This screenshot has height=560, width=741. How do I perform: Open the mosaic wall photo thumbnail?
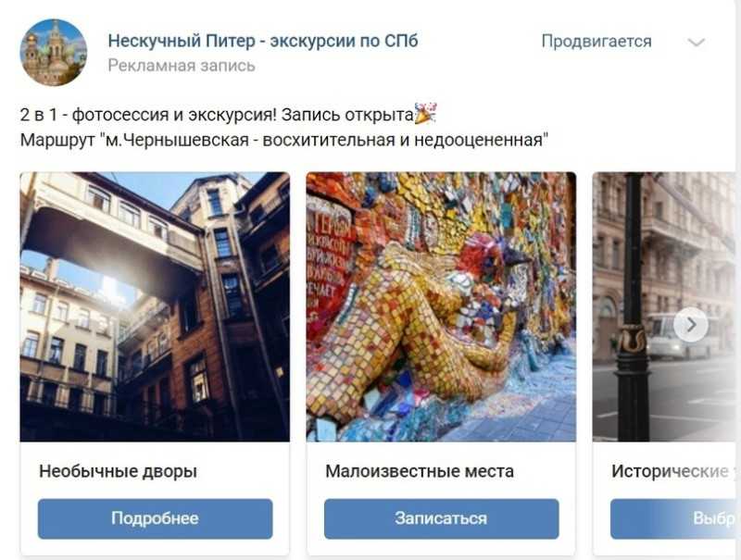coord(442,307)
